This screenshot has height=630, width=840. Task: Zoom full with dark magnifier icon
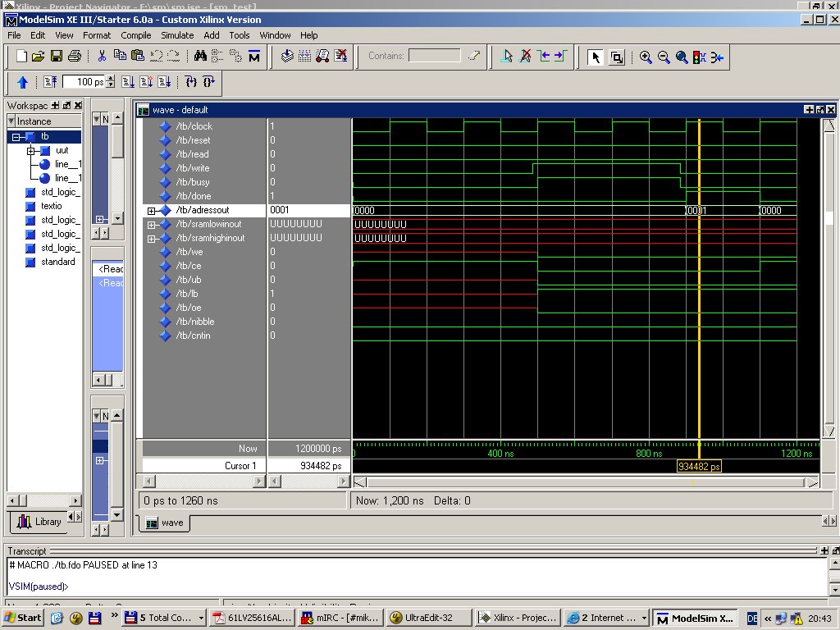(x=682, y=57)
